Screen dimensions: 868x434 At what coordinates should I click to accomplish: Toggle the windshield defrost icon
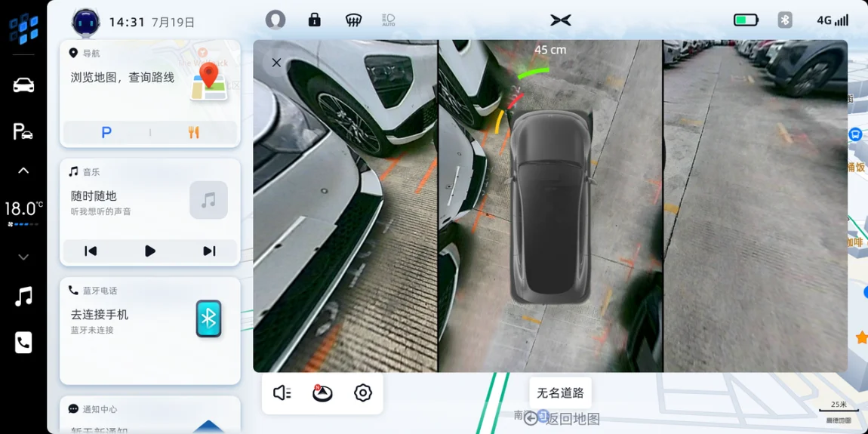[353, 20]
